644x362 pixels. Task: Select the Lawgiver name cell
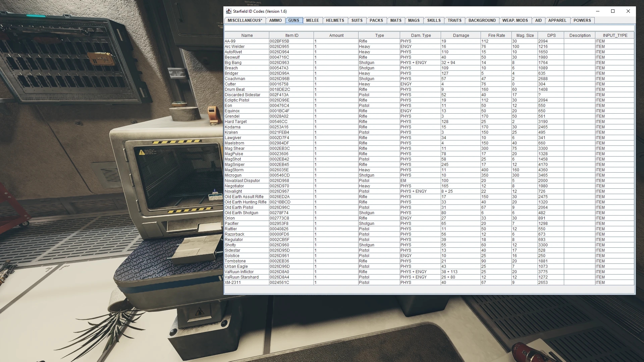[x=247, y=138]
